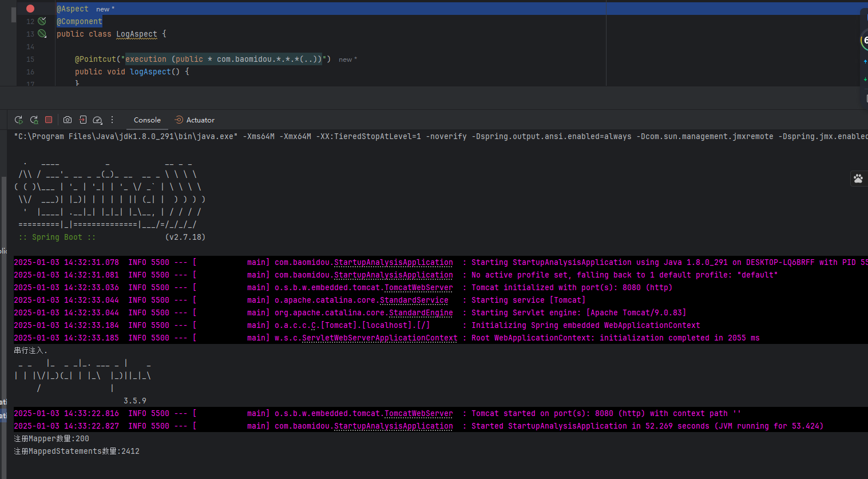Screen dimensions: 868x479
Task: Toggle the red breakpoint beside @Aspect
Action: coord(30,9)
